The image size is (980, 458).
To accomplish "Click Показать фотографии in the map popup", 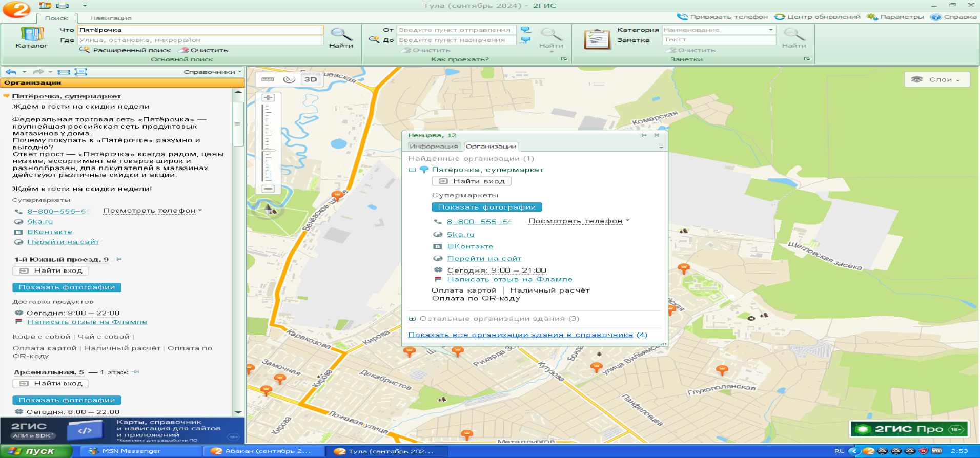I will [487, 207].
